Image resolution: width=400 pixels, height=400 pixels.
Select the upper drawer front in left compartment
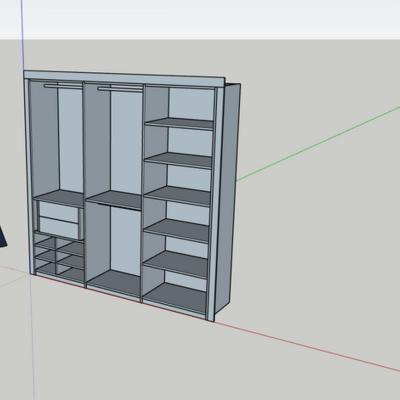59,212
